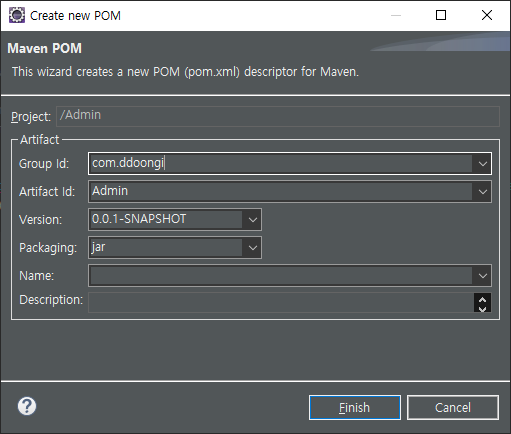The image size is (511, 434).
Task: Click the Description scroll up arrow
Action: 482,299
